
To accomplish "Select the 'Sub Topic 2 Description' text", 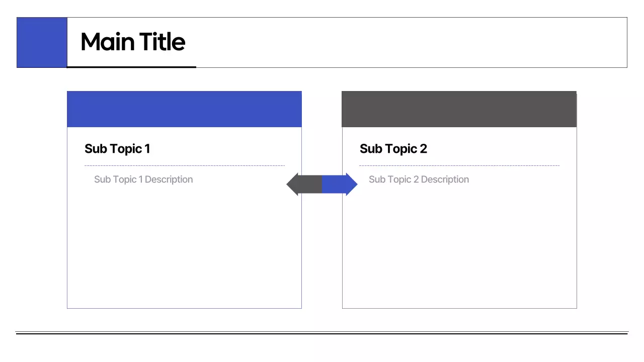I will pos(419,179).
